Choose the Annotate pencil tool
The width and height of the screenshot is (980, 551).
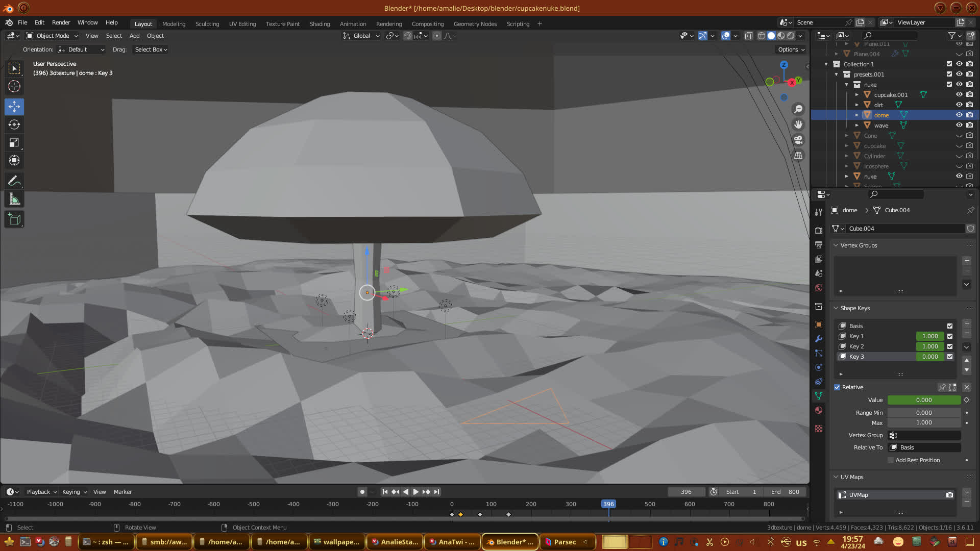pos(14,181)
